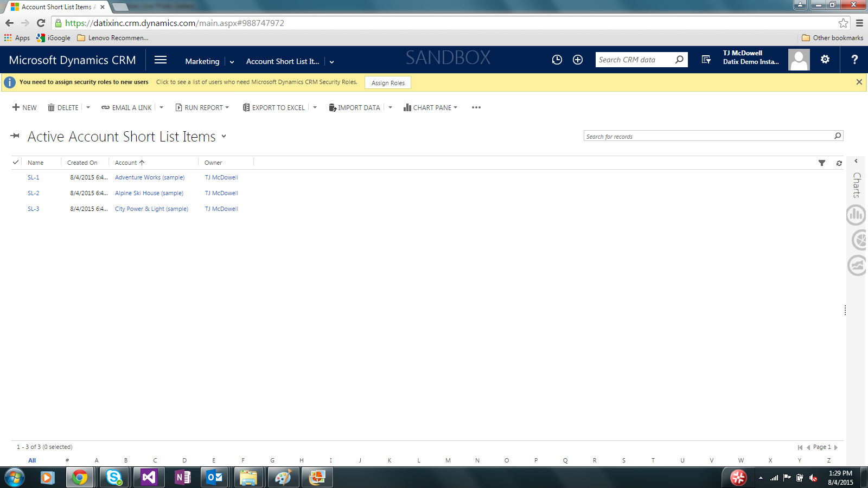
Task: Filter records by # index
Action: point(67,460)
